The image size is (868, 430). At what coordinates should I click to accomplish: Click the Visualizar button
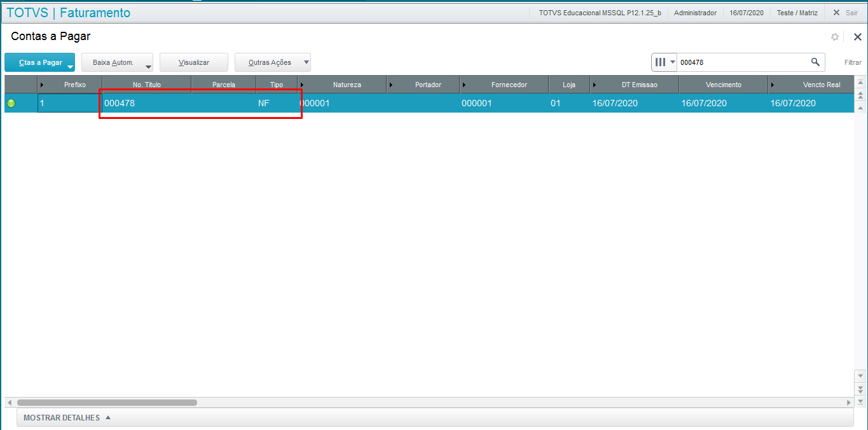click(x=194, y=62)
